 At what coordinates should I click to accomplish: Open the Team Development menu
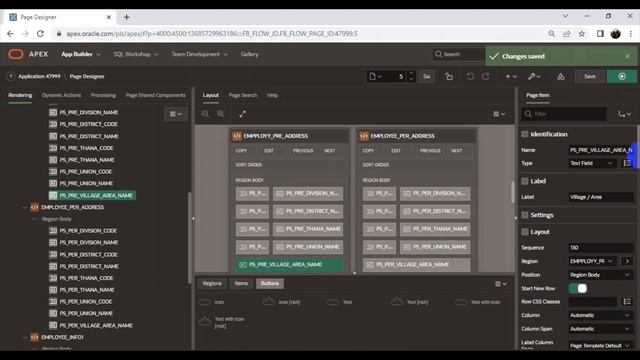tap(200, 54)
